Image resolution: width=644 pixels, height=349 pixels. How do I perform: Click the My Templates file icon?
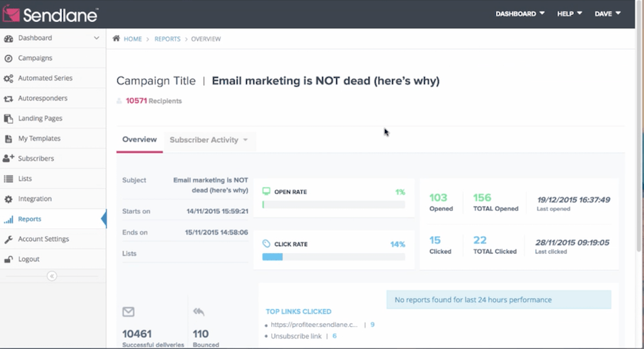8,139
